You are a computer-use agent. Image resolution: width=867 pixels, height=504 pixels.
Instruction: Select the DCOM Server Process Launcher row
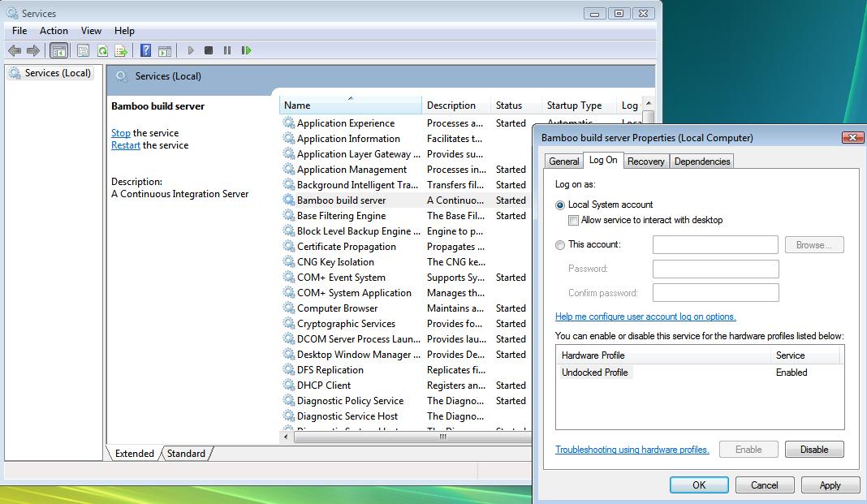point(407,338)
